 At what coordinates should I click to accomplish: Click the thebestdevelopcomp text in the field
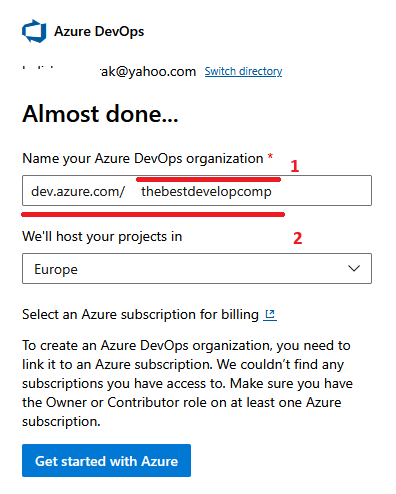(x=206, y=192)
